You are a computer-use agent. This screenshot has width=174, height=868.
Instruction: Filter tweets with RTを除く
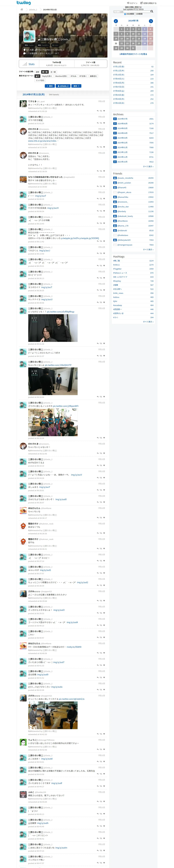(83, 76)
